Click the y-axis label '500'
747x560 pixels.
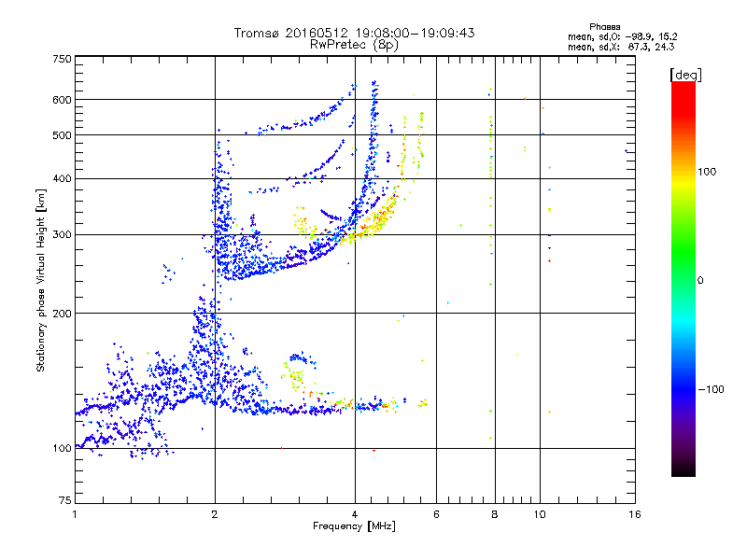(62, 135)
